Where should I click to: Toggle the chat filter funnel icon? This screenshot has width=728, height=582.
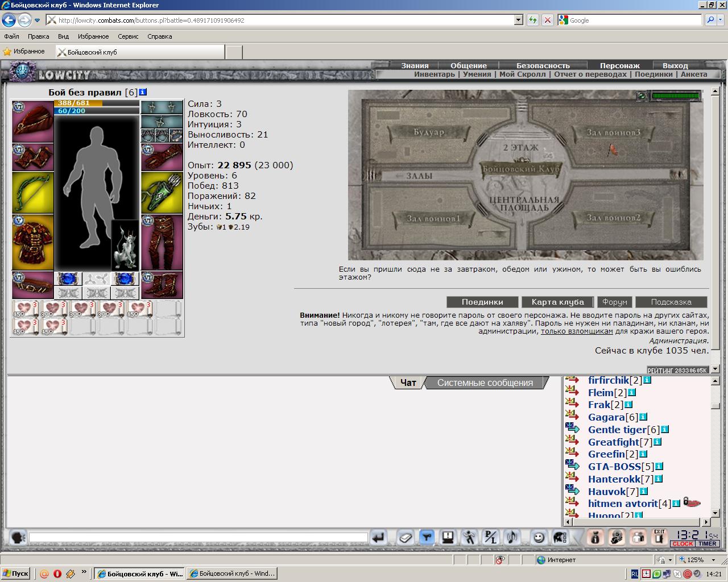[427, 537]
